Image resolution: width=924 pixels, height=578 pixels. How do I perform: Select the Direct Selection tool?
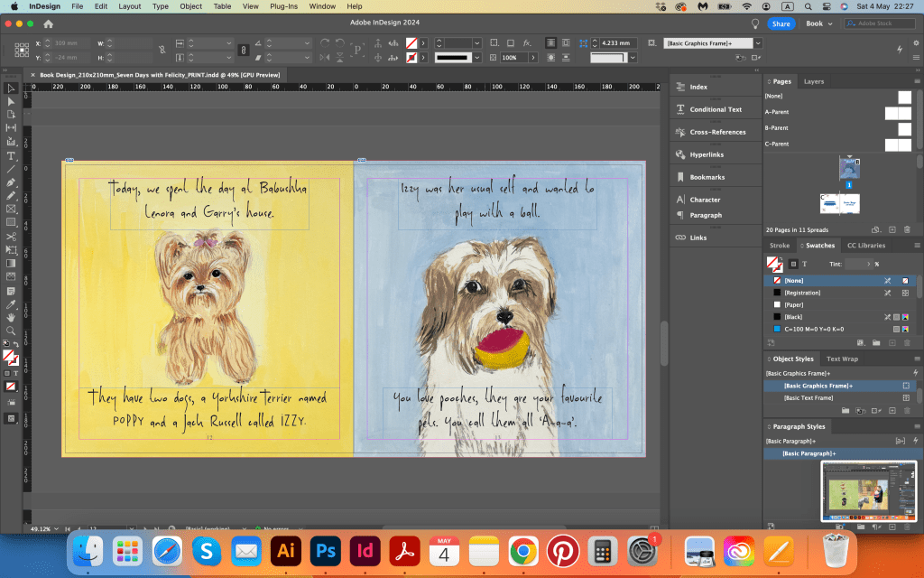[x=11, y=101]
